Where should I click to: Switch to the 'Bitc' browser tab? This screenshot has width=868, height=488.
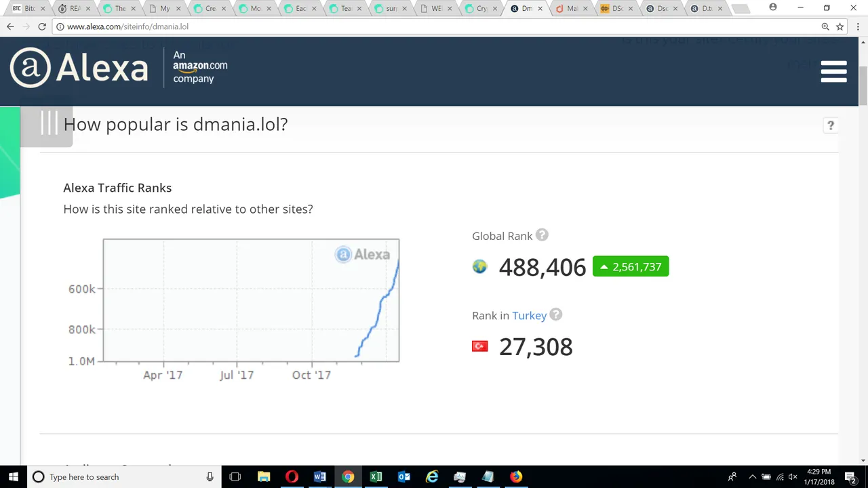click(30, 9)
